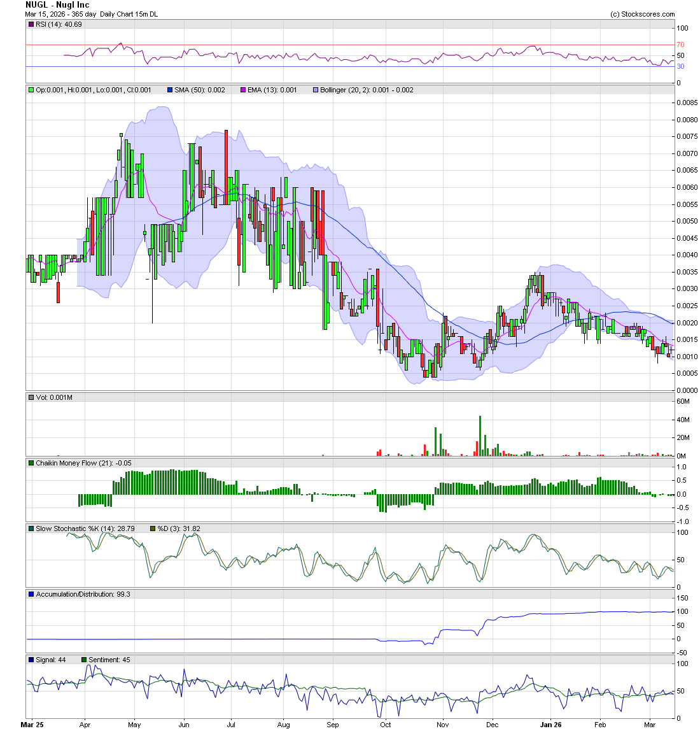Click the dark blue Signal legend swatch

click(31, 660)
